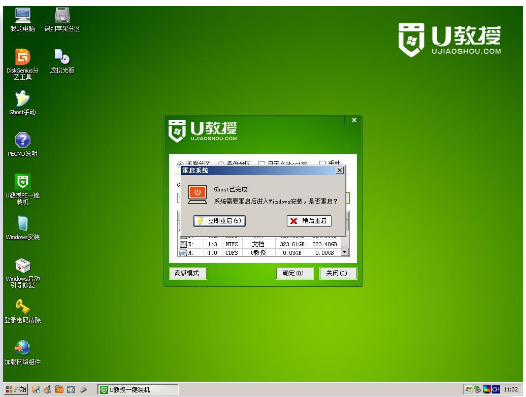Open the load network components globe icon
526x397 pixels.
tap(22, 352)
